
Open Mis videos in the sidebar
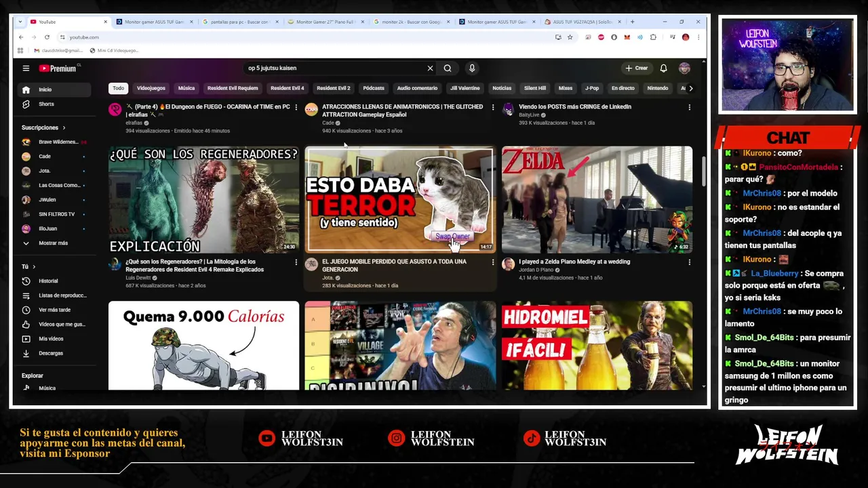point(55,339)
